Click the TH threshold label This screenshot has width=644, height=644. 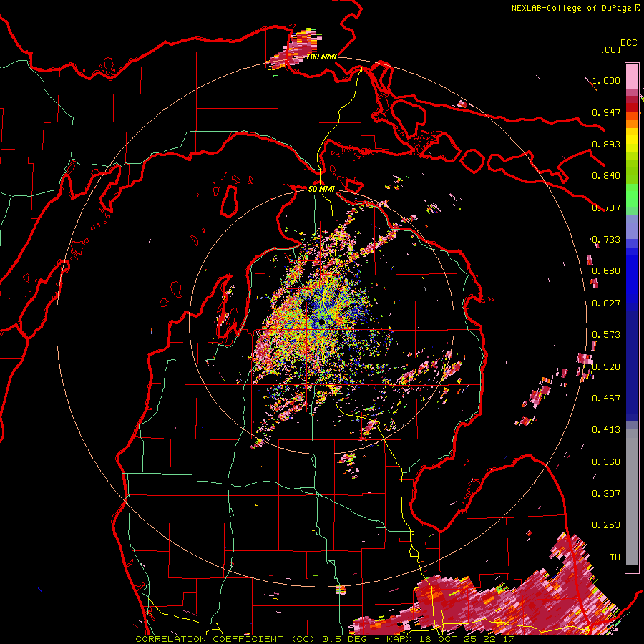click(x=615, y=557)
